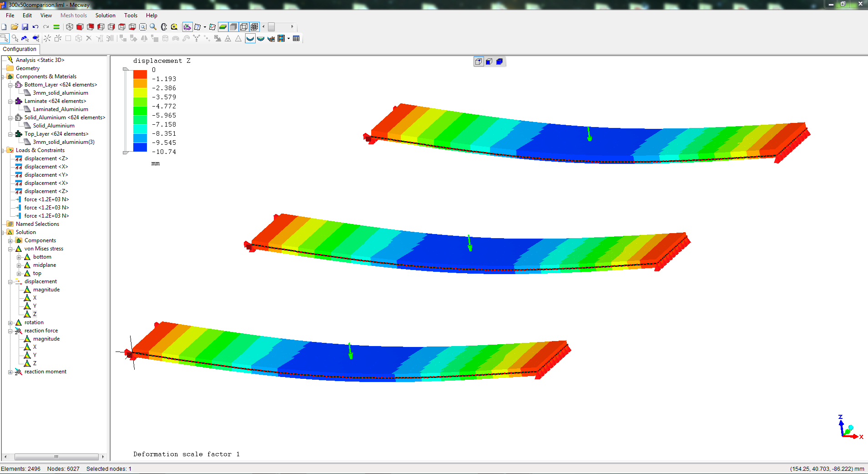This screenshot has height=474, width=868.
Task: Click the Named Selections folder icon
Action: (x=10, y=224)
